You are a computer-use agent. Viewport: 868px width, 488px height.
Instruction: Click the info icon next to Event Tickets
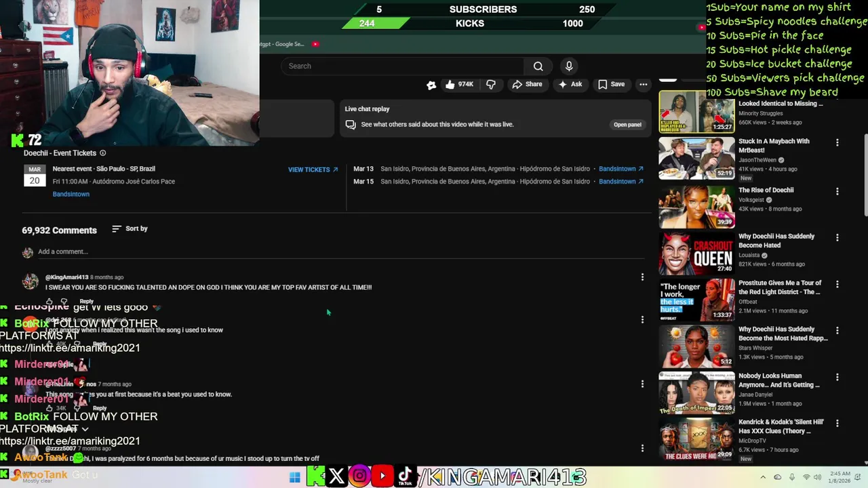tap(103, 153)
